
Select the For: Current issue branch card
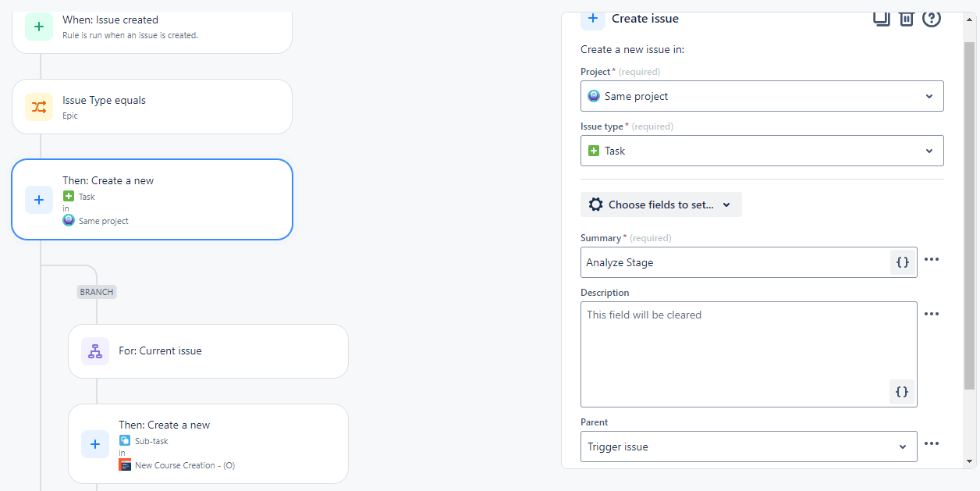coord(208,351)
